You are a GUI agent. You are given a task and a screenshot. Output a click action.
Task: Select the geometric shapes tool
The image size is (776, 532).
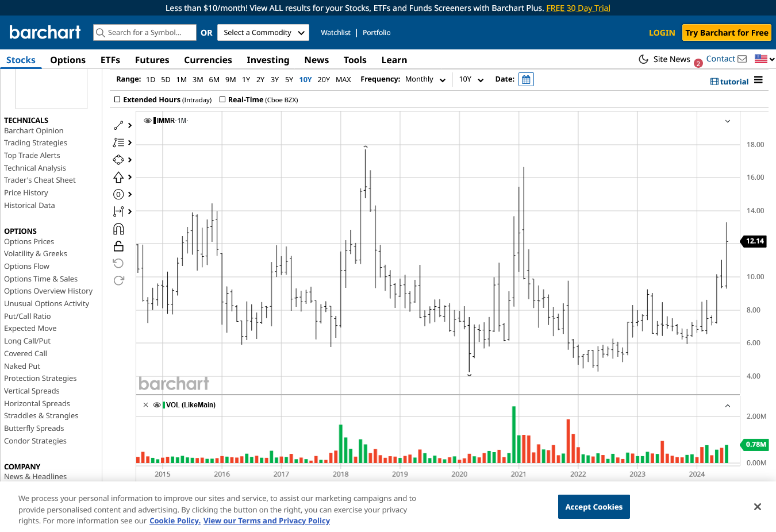click(x=118, y=160)
